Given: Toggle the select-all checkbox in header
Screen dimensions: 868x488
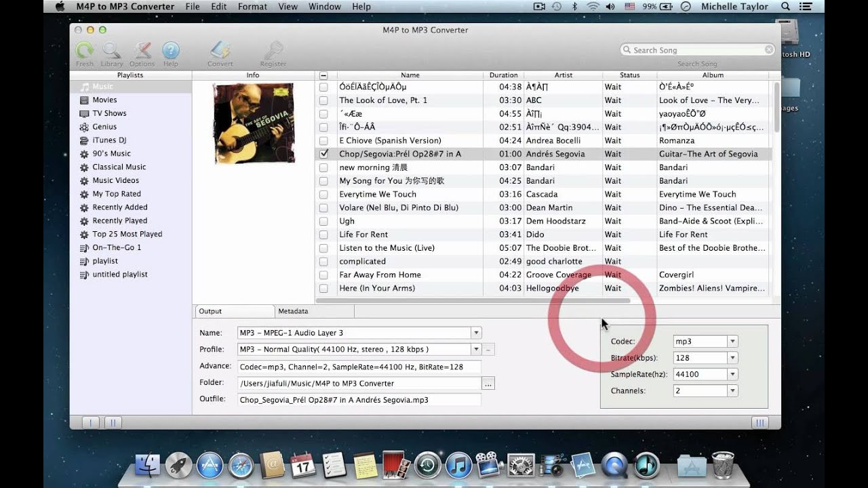Looking at the screenshot, I should (x=323, y=75).
